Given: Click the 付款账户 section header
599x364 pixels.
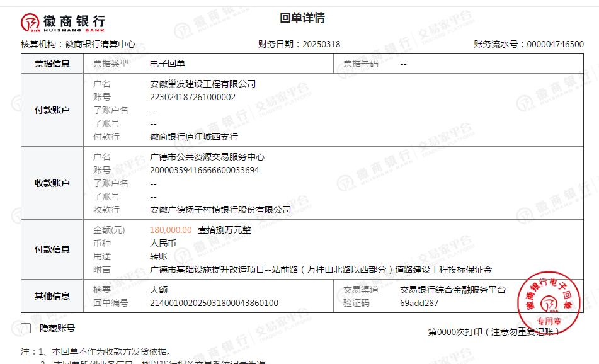Looking at the screenshot, I should click(x=52, y=110).
